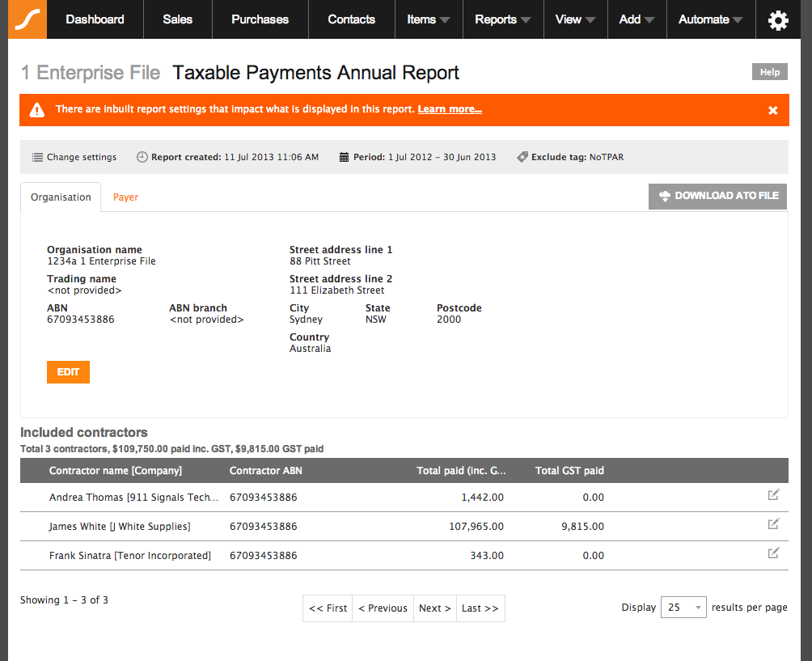Viewport: 812px width, 661px height.
Task: Click the orange EDIT button
Action: coord(69,372)
